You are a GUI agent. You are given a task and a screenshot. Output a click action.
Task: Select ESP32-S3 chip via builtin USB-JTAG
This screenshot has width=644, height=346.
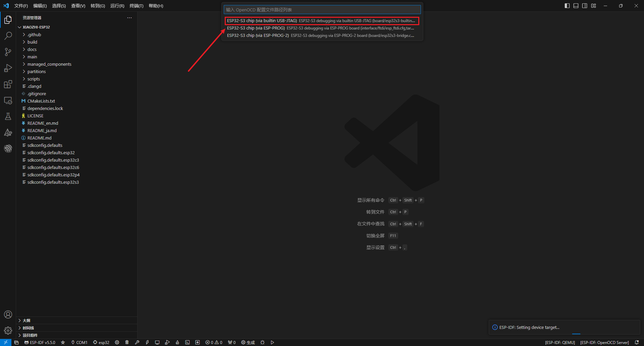click(x=322, y=21)
